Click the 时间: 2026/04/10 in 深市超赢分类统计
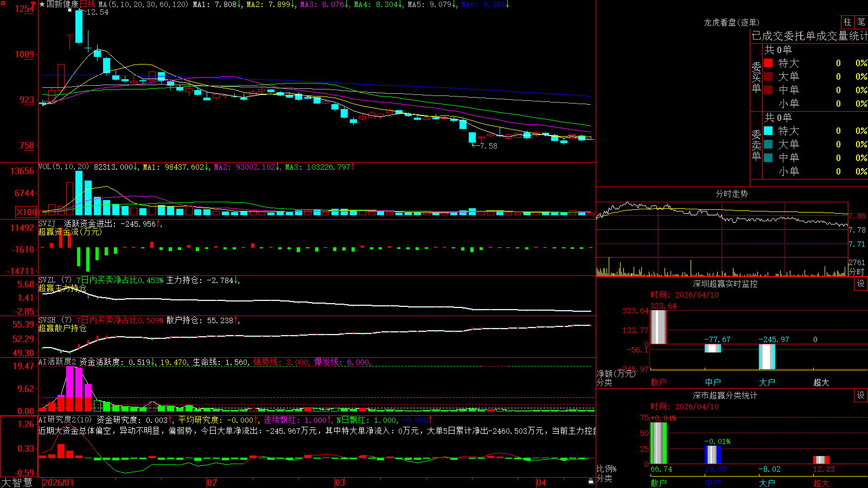The image size is (868, 488). [685, 407]
